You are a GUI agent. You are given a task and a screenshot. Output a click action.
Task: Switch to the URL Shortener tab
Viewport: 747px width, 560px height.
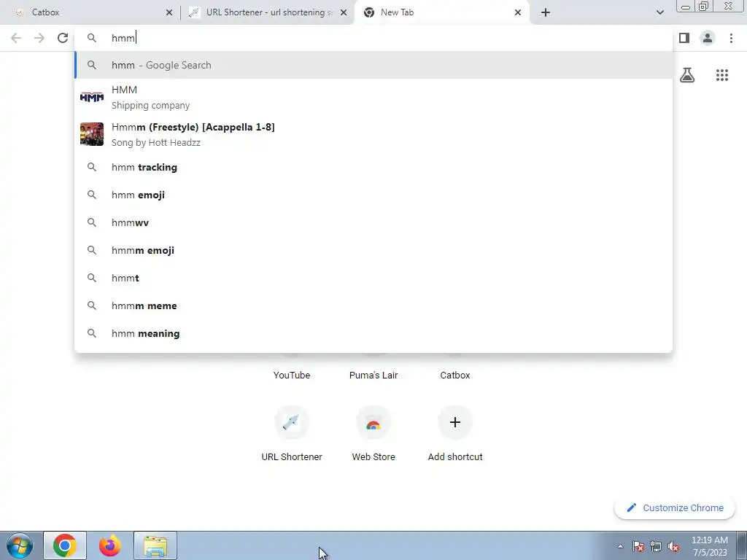pos(267,12)
